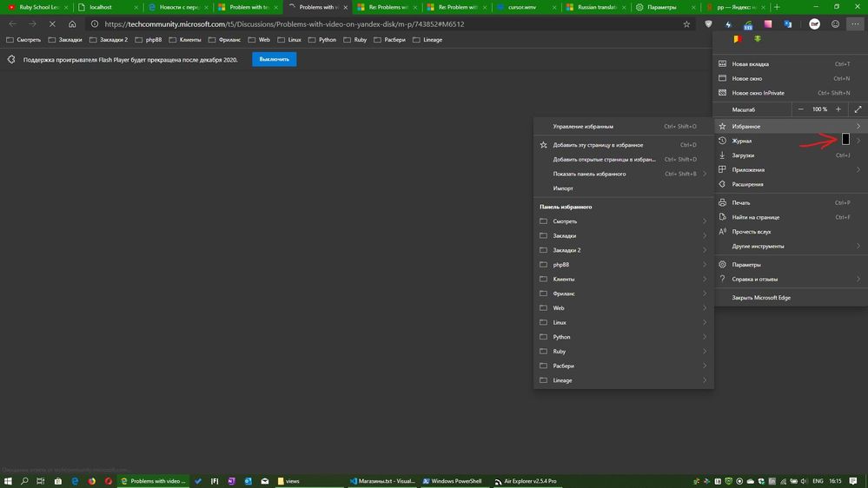Image resolution: width=868 pixels, height=488 pixels.
Task: Click the stop loading X button
Action: click(52, 24)
